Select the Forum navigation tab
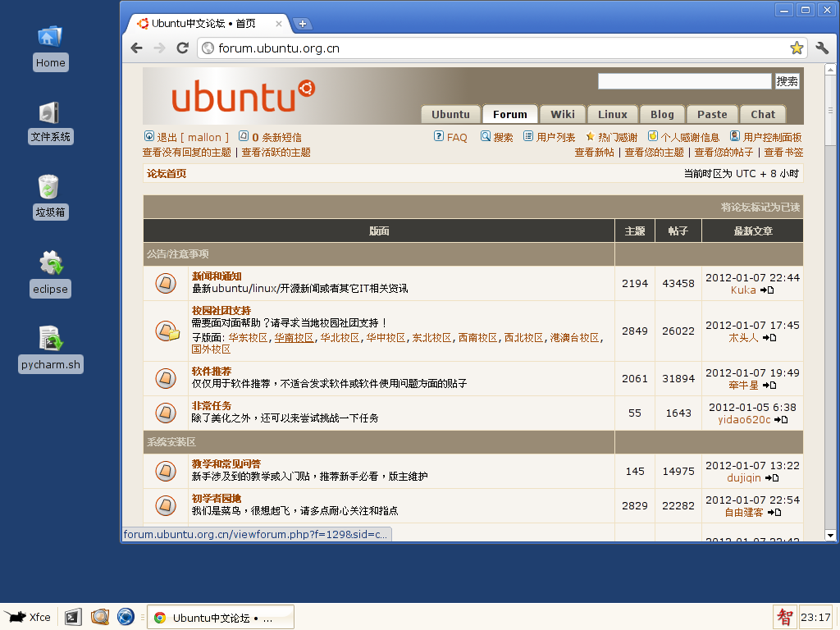840x630 pixels. [510, 115]
